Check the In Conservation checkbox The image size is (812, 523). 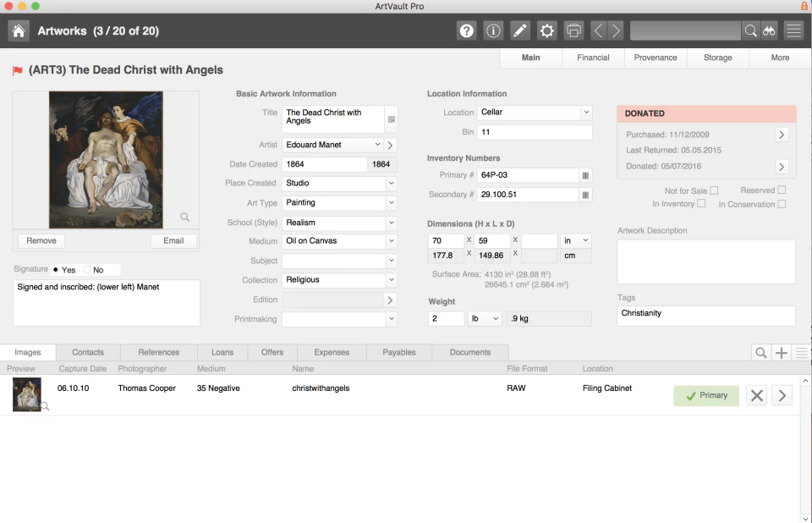pos(780,204)
